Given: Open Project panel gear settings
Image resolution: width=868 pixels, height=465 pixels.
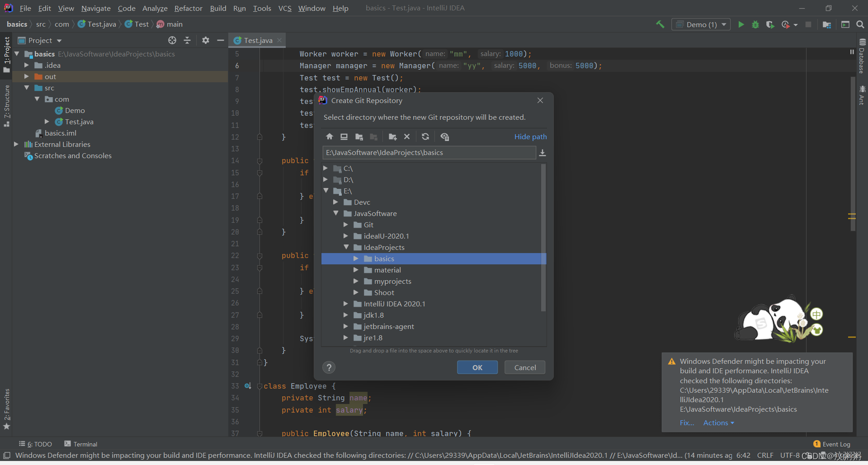Looking at the screenshot, I should (x=206, y=40).
